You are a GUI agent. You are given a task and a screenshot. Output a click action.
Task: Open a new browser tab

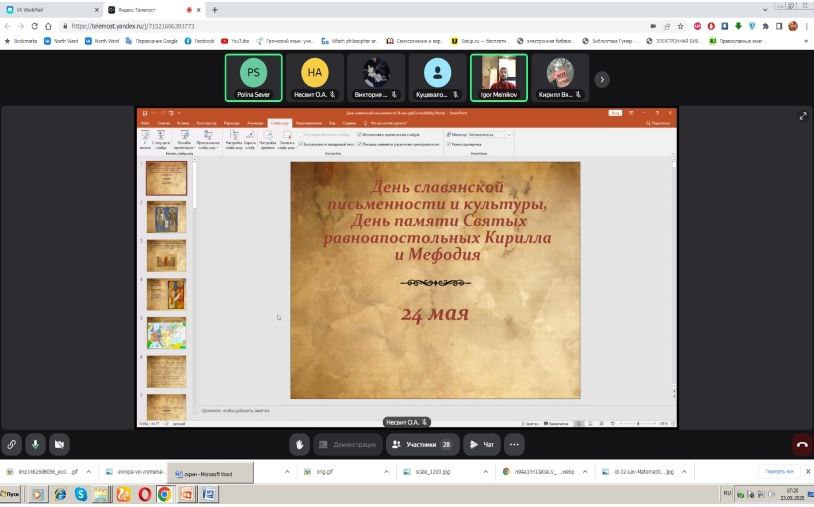pos(215,9)
